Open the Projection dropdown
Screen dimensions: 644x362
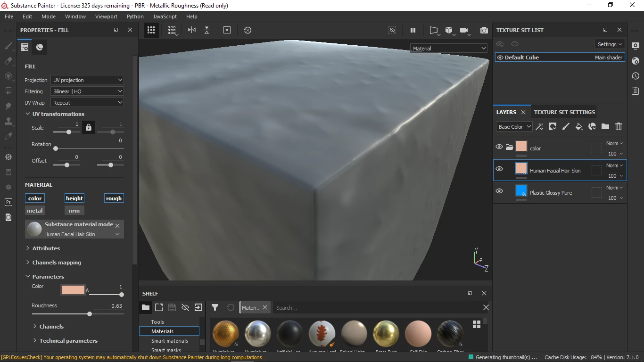tap(87, 80)
